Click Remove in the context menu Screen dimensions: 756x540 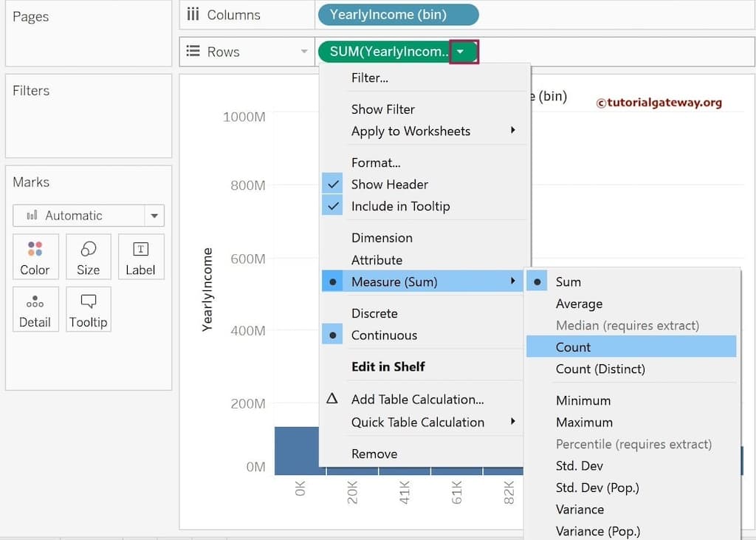374,454
